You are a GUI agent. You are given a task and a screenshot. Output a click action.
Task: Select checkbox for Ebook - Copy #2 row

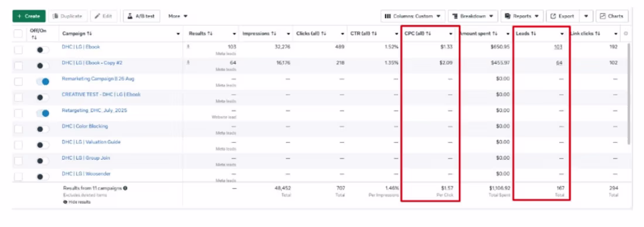coord(19,66)
